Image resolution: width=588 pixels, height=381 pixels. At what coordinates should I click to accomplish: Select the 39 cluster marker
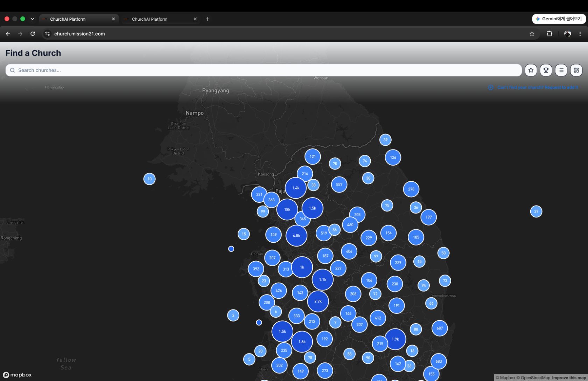385,140
